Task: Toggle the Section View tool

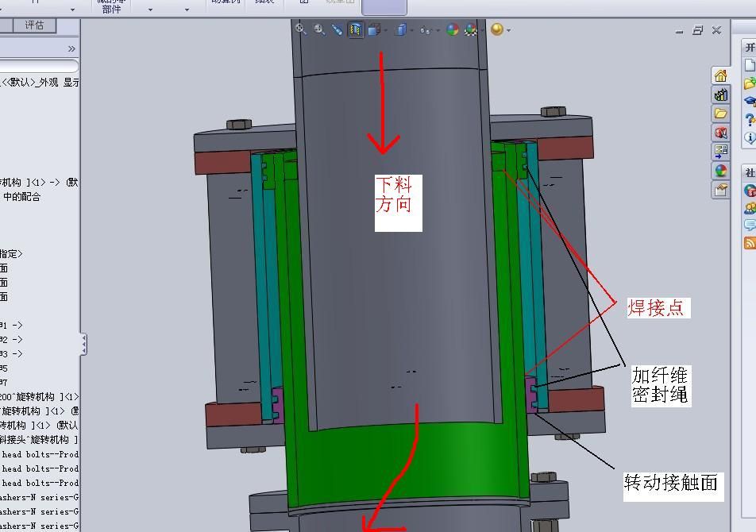Action: (356, 30)
